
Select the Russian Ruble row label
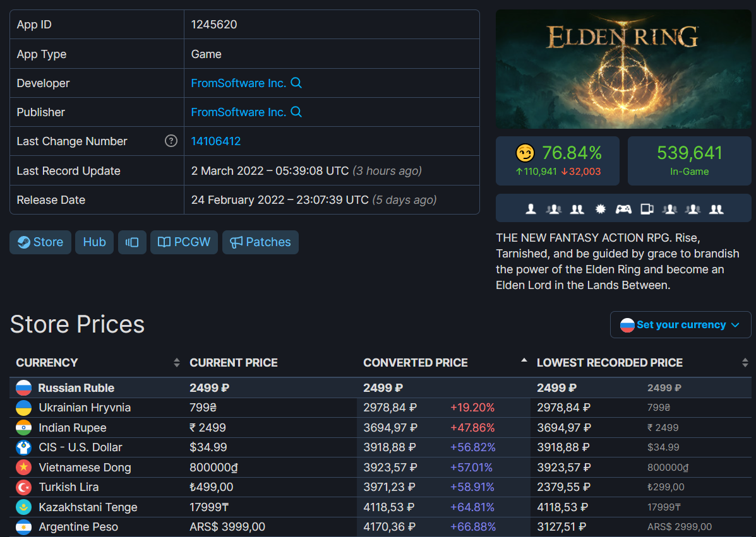(76, 387)
